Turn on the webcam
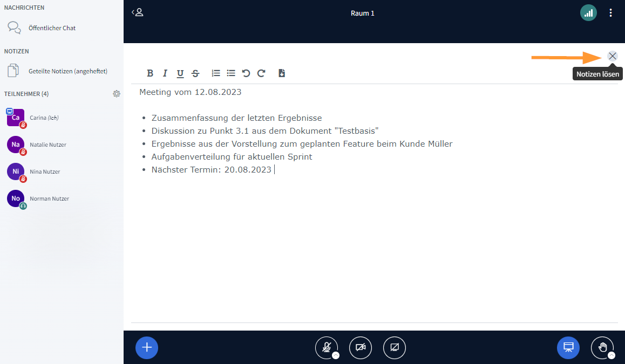This screenshot has width=625, height=364. pyautogui.click(x=361, y=347)
